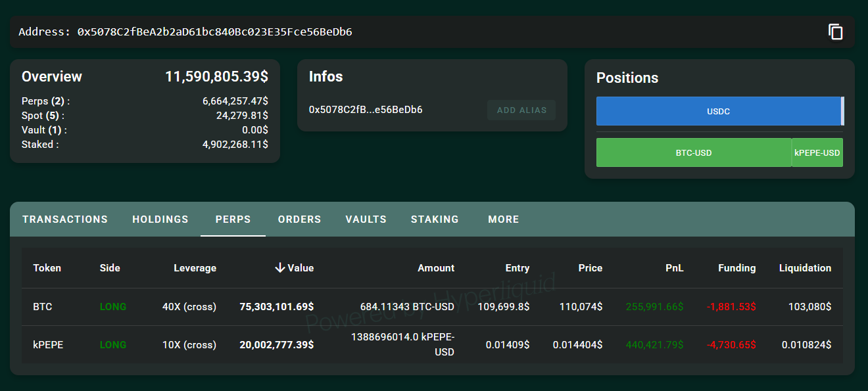Select the kPEPE-USD position segment

click(x=817, y=152)
